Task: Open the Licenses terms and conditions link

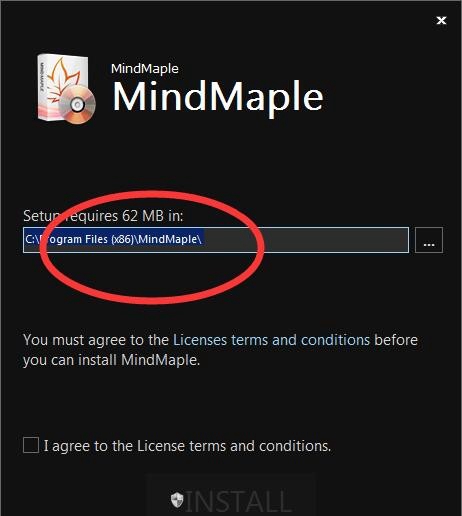Action: pos(271,340)
